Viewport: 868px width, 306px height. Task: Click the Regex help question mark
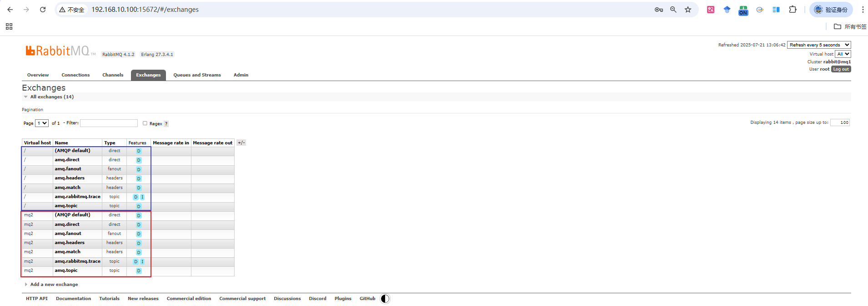(166, 124)
